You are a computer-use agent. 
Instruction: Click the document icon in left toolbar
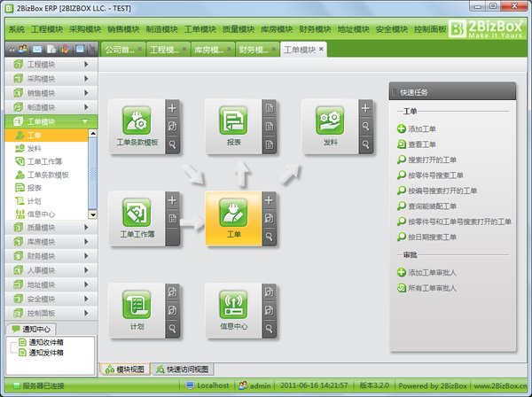point(51,50)
